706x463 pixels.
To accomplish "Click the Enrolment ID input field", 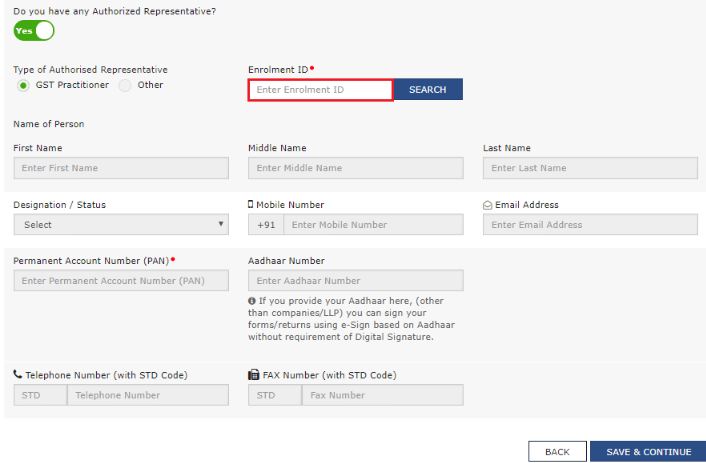I will [x=320, y=90].
